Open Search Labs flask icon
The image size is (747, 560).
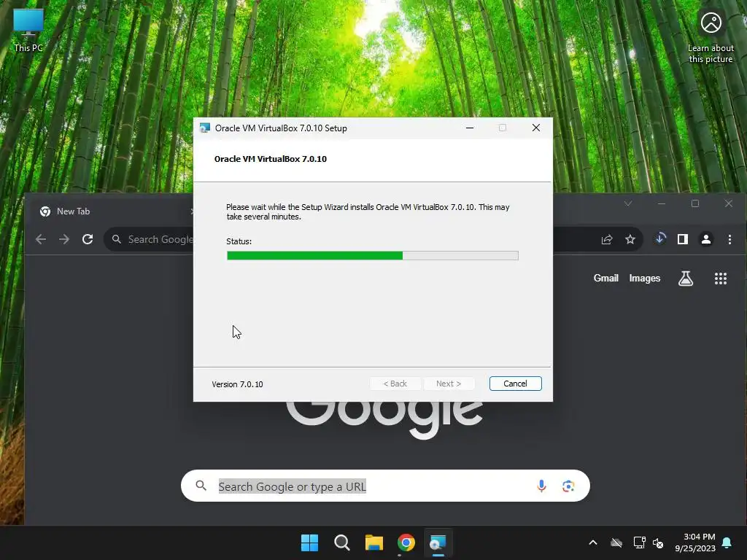tap(686, 278)
